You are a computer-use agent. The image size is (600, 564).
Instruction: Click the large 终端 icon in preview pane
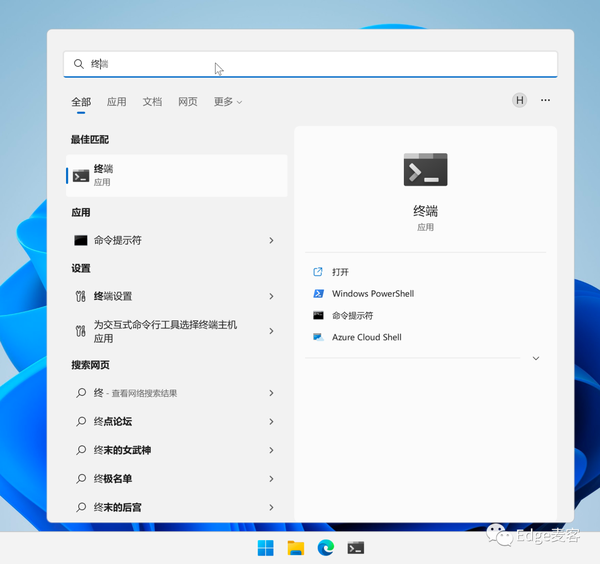point(426,170)
